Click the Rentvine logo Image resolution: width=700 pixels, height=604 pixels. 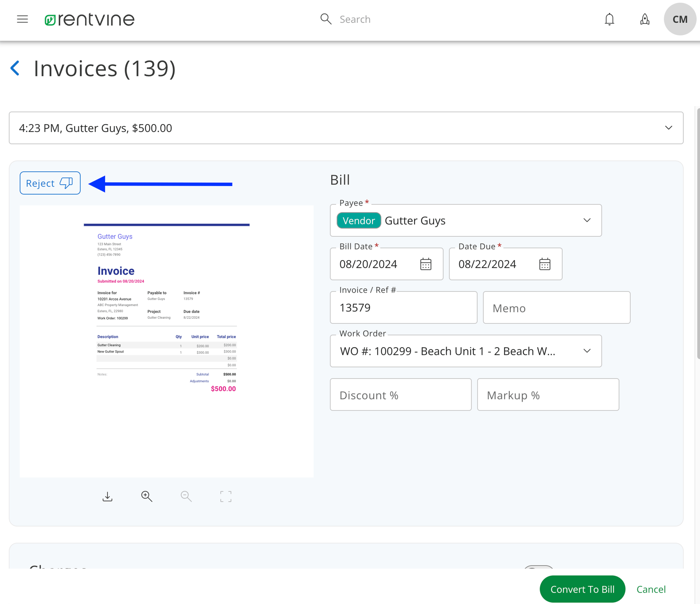tap(89, 19)
